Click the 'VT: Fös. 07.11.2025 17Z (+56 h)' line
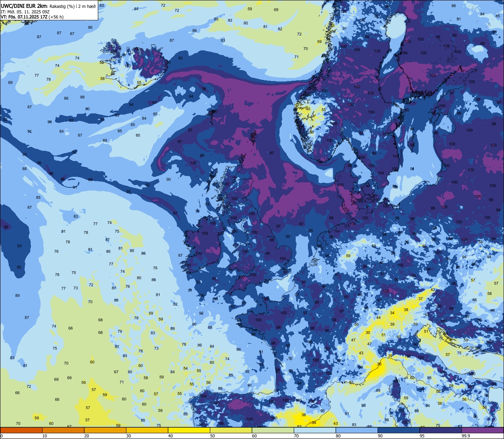504x439 pixels. click(32, 17)
